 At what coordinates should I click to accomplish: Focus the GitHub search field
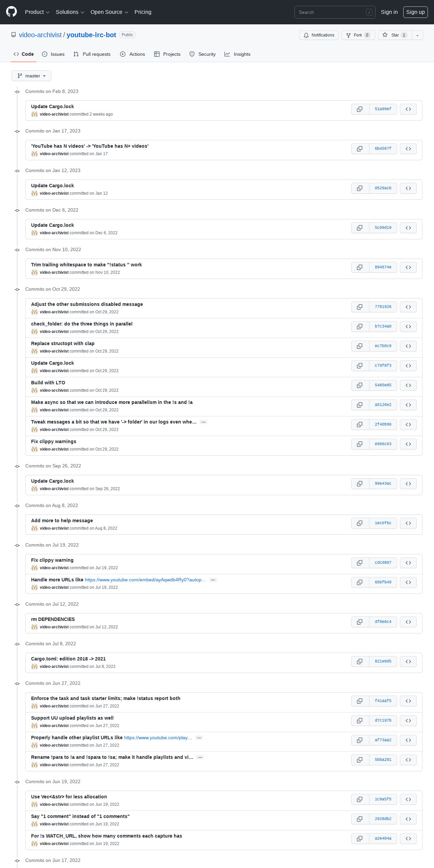[335, 12]
